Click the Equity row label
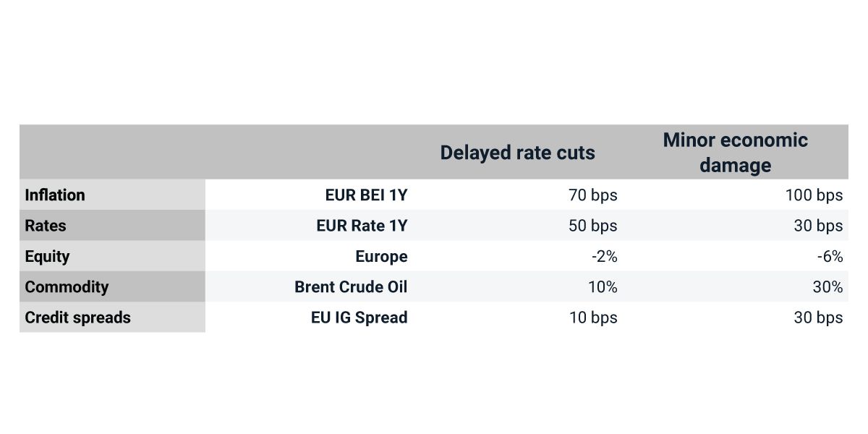Image resolution: width=868 pixels, height=434 pixels. tap(47, 256)
